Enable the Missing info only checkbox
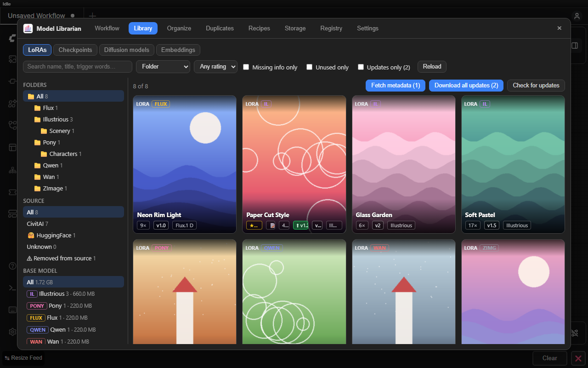 click(246, 67)
